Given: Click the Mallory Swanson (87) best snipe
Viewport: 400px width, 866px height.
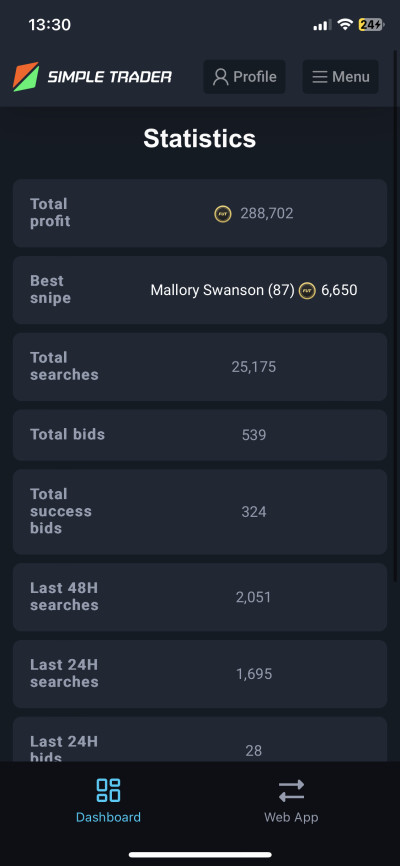Looking at the screenshot, I should [222, 290].
